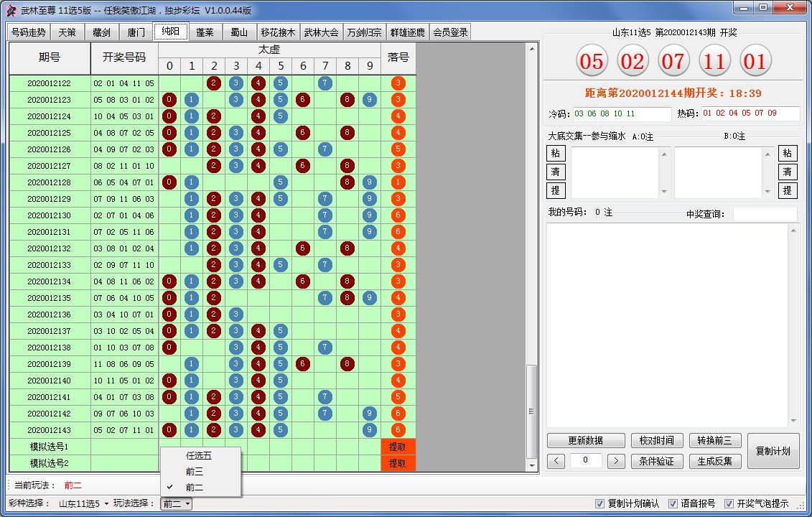Open the 天策 tab
Viewport: 812px width, 517px height.
[x=69, y=32]
